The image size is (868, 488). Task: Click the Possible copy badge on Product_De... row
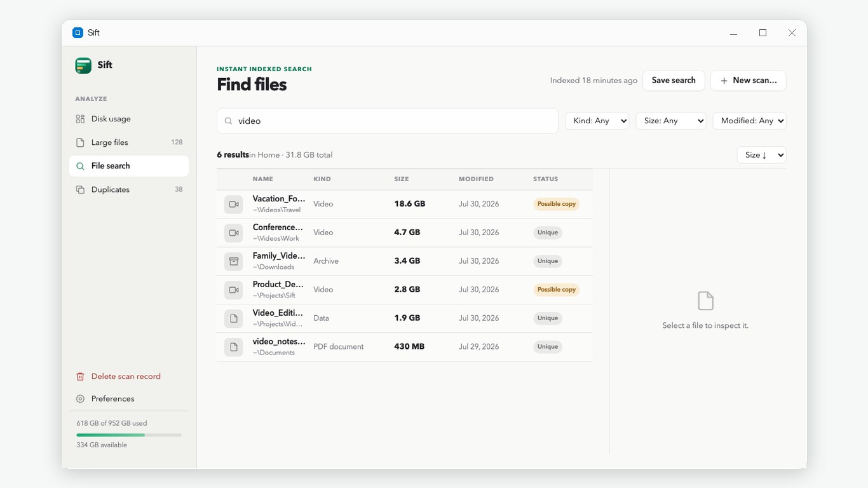pos(556,290)
